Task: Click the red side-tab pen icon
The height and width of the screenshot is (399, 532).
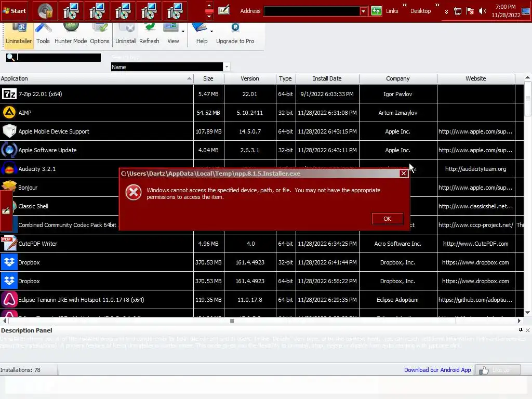Action: [x=6, y=211]
